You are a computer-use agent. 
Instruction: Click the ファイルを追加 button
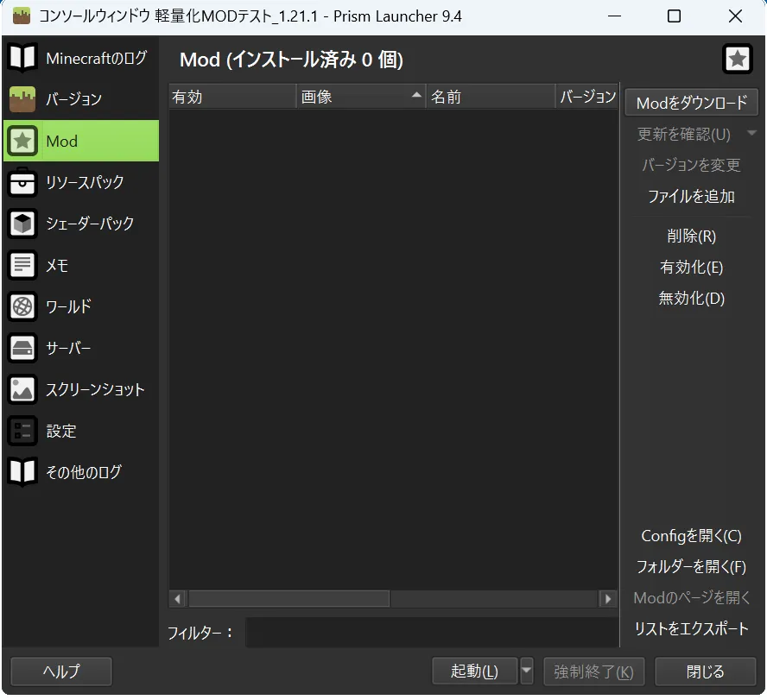691,197
